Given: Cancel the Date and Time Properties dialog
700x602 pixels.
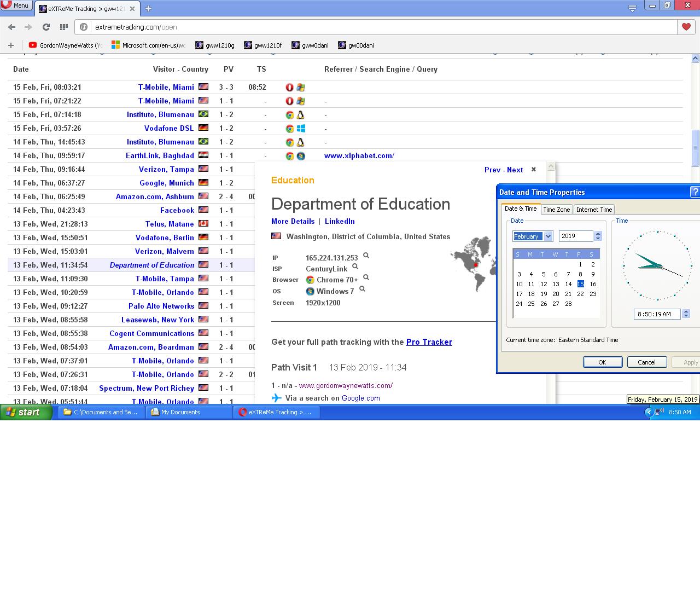Looking at the screenshot, I should (x=646, y=362).
